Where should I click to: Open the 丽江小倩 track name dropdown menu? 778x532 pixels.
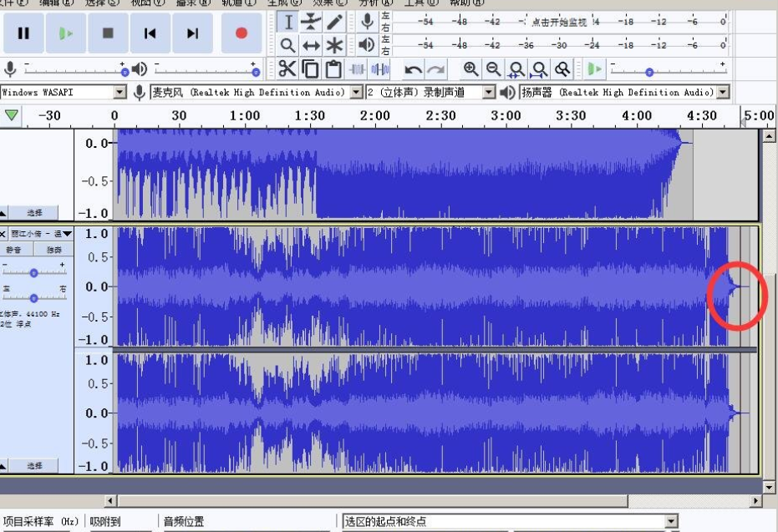(x=42, y=234)
